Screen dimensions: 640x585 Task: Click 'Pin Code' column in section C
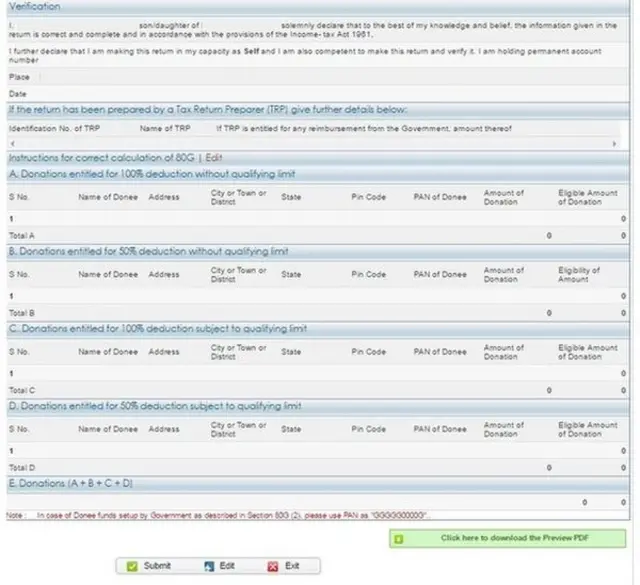pyautogui.click(x=369, y=352)
